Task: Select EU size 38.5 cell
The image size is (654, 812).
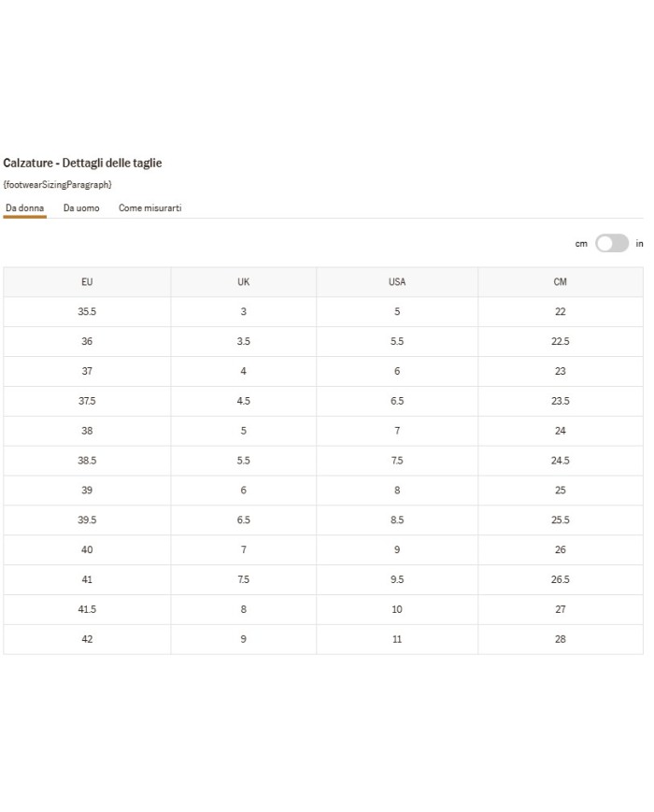Action: coord(87,461)
